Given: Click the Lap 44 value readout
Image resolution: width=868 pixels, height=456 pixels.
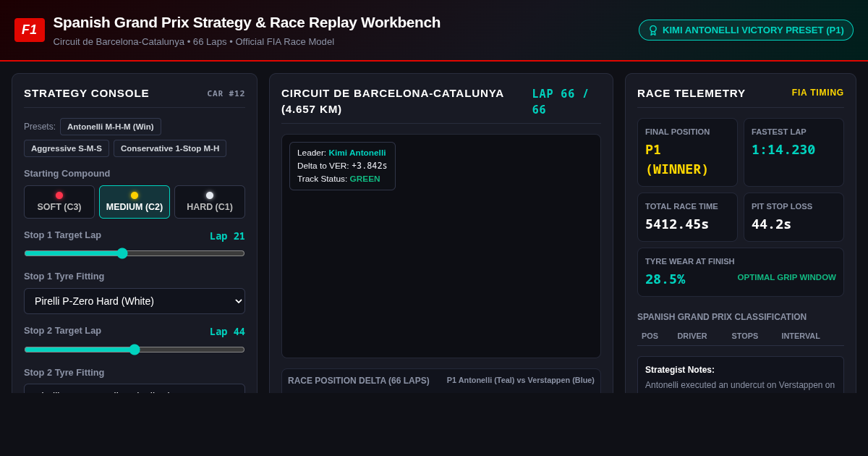Looking at the screenshot, I should [227, 332].
